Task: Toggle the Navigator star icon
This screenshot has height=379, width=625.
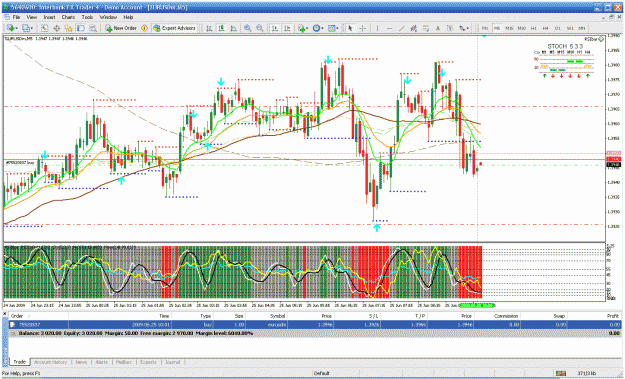Action: (x=68, y=28)
